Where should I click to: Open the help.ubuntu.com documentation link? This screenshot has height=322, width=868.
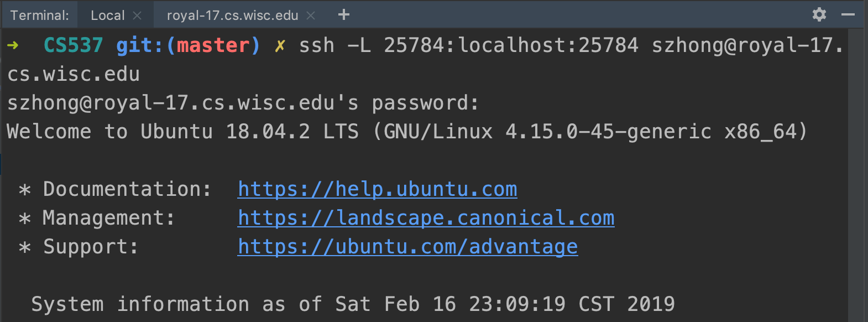click(377, 189)
